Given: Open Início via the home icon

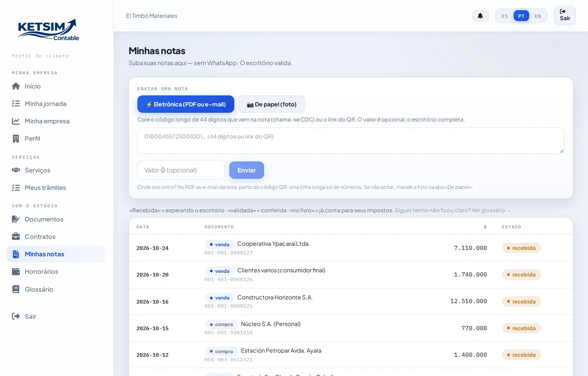Looking at the screenshot, I should pos(16,86).
